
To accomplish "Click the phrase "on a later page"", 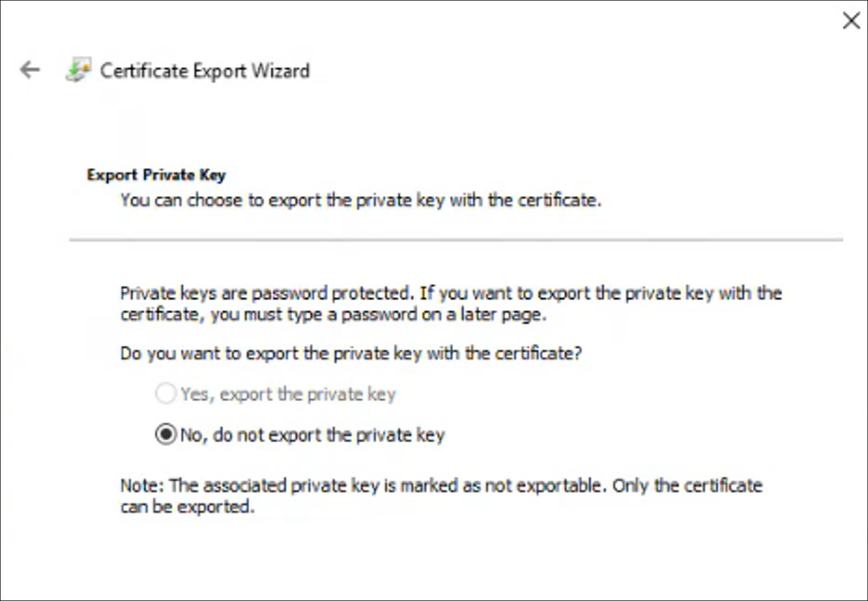I will [483, 315].
